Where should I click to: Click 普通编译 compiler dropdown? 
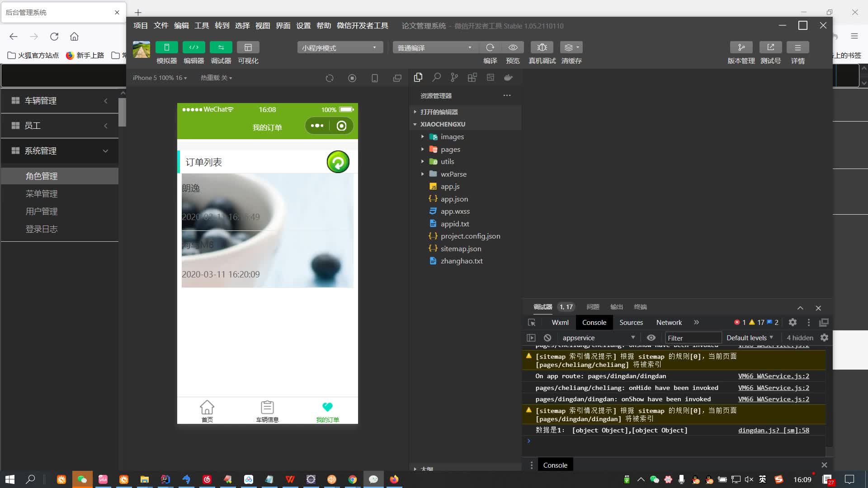pyautogui.click(x=434, y=47)
